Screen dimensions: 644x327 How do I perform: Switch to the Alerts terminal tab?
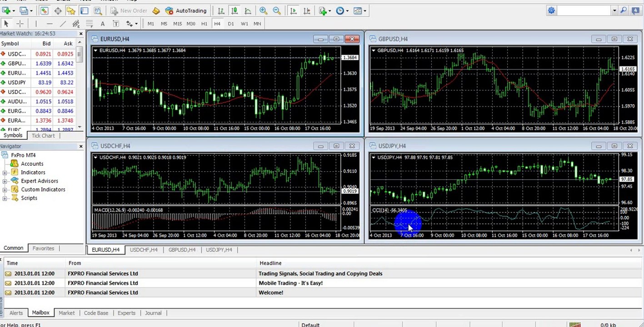[x=16, y=313]
